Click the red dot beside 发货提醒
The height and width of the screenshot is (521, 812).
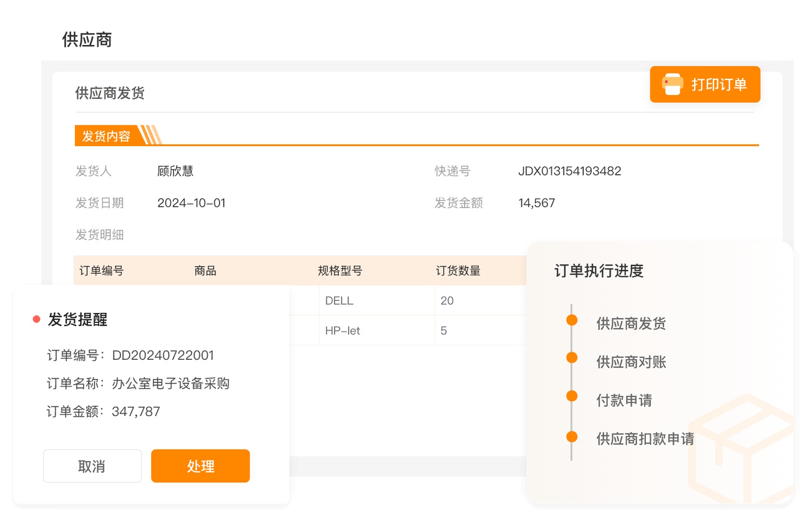click(x=36, y=320)
